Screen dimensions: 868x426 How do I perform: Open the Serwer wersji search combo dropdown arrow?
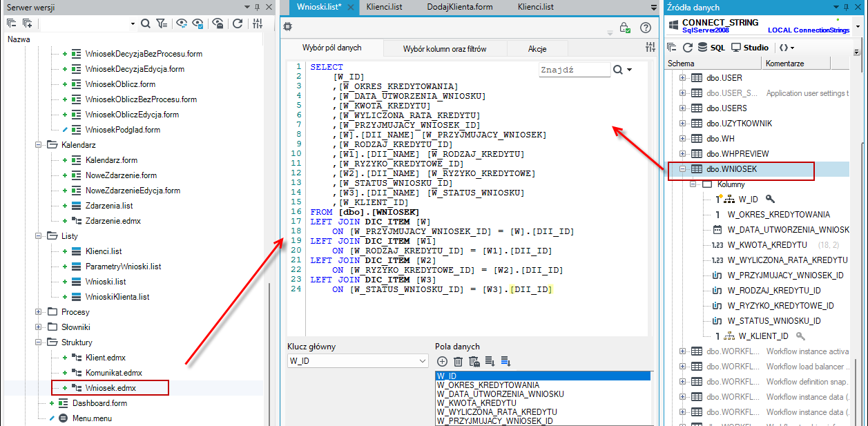click(x=133, y=23)
